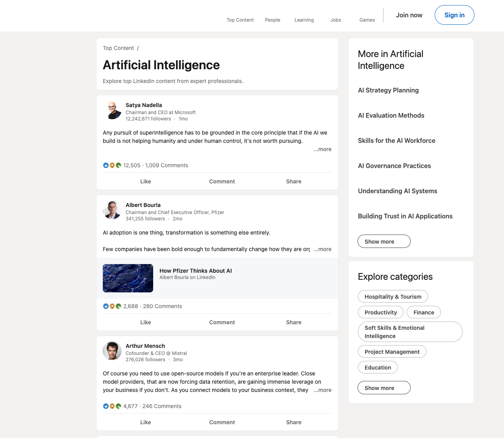This screenshot has height=438, width=504.
Task: Open AI Evaluation Methods topic
Action: click(x=391, y=115)
